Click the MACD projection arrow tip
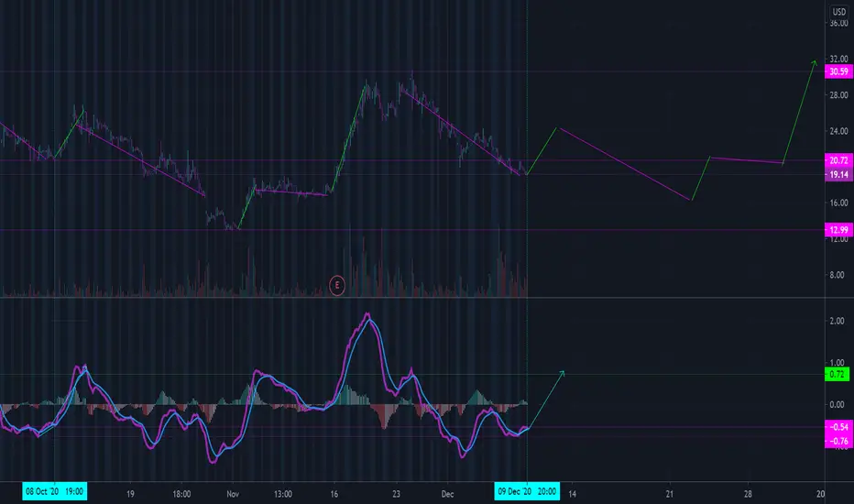Viewport: 854px width, 504px height. tap(563, 373)
